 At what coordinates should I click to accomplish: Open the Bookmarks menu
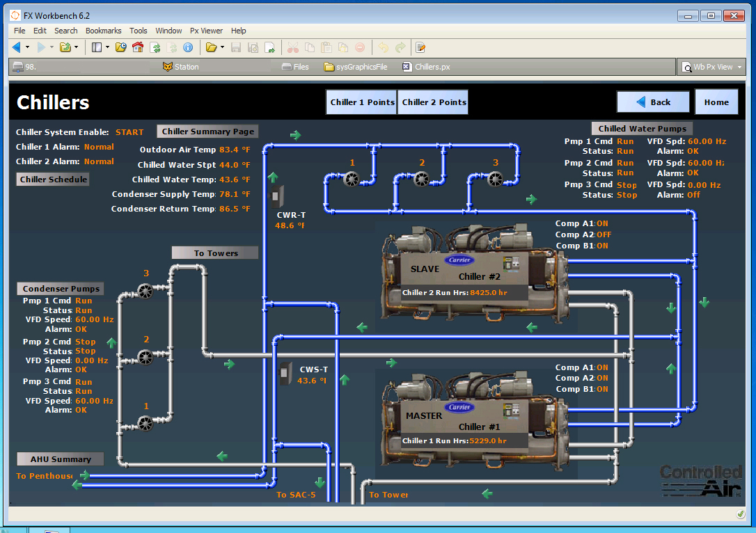[103, 31]
